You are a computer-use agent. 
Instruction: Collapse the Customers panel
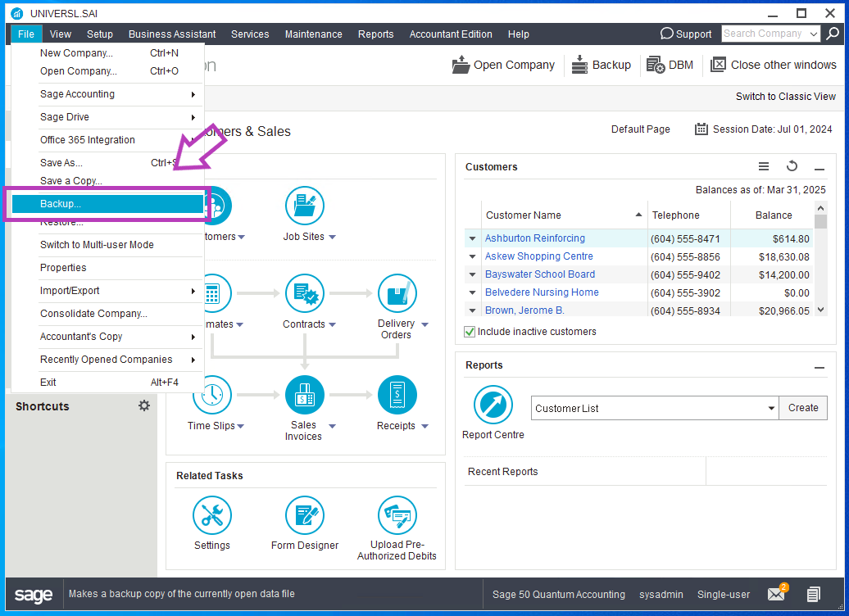click(819, 169)
